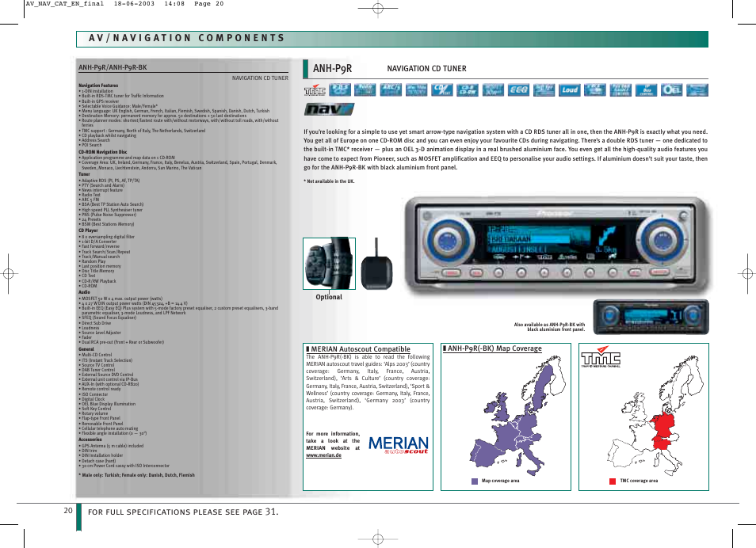Click the RDS feature badge
Screen dimensions: 756x548
point(340,90)
